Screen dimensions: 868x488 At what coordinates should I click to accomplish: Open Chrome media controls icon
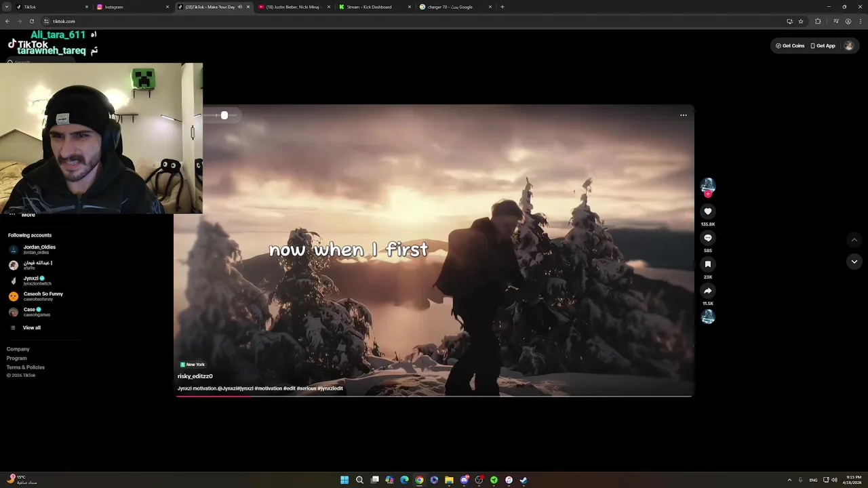pos(836,21)
